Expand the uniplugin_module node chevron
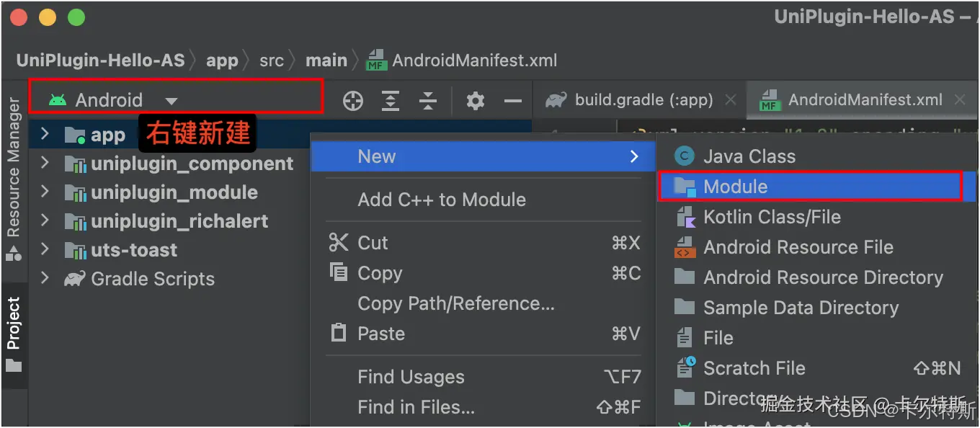 pos(45,192)
